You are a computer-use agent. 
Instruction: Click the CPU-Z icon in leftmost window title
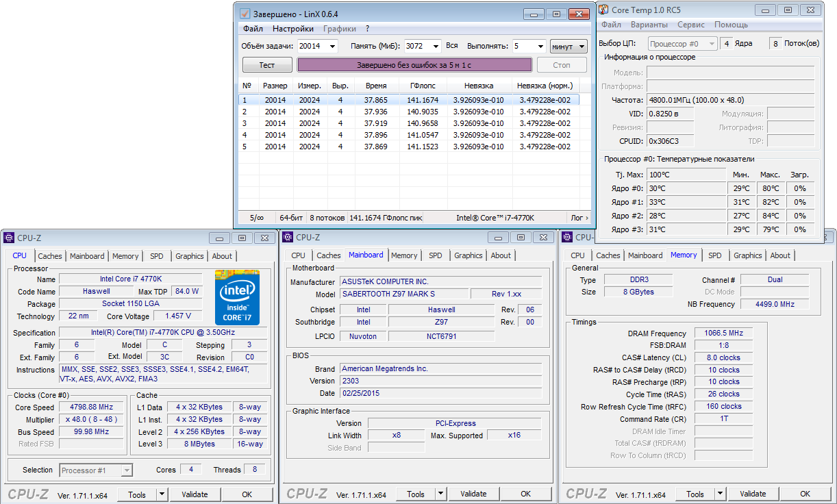click(9, 238)
